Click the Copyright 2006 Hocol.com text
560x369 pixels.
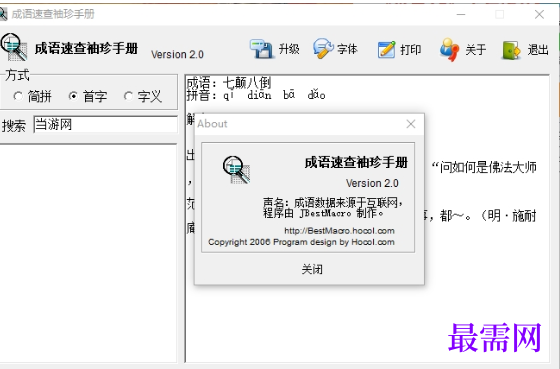(x=301, y=242)
